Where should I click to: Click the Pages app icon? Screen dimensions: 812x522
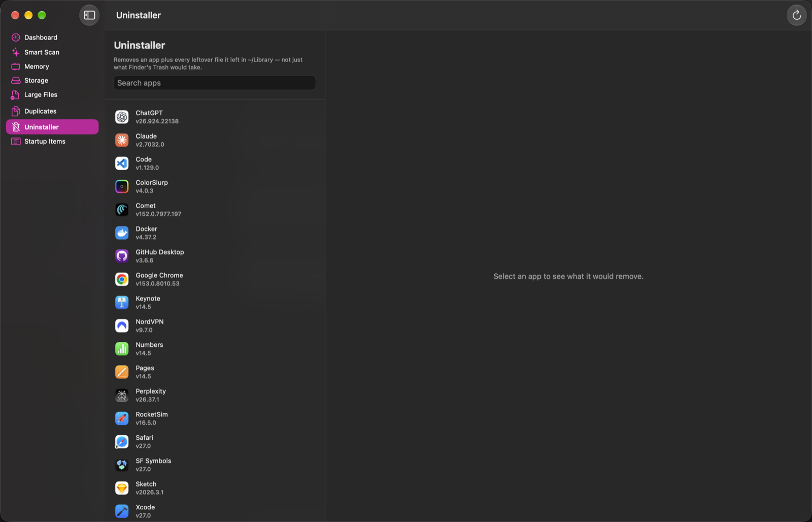(122, 372)
